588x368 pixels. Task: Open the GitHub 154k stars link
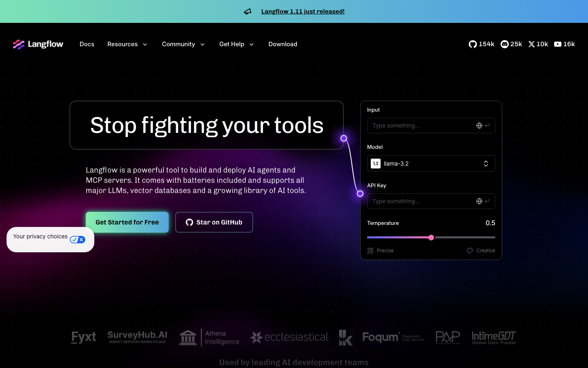coord(481,44)
